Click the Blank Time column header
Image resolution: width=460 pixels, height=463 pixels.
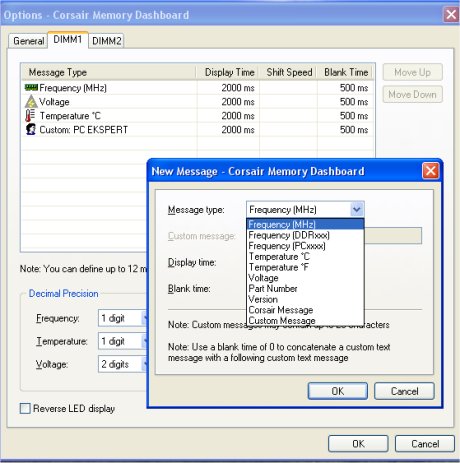tap(346, 72)
